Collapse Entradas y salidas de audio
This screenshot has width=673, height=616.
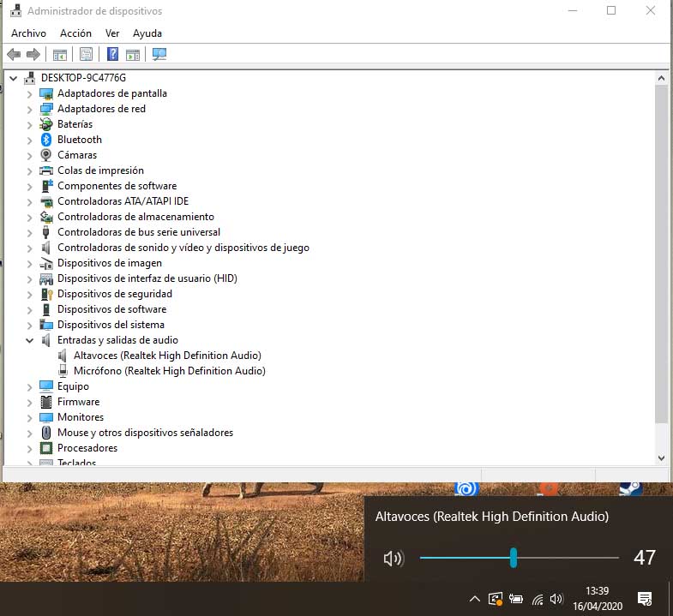(29, 341)
